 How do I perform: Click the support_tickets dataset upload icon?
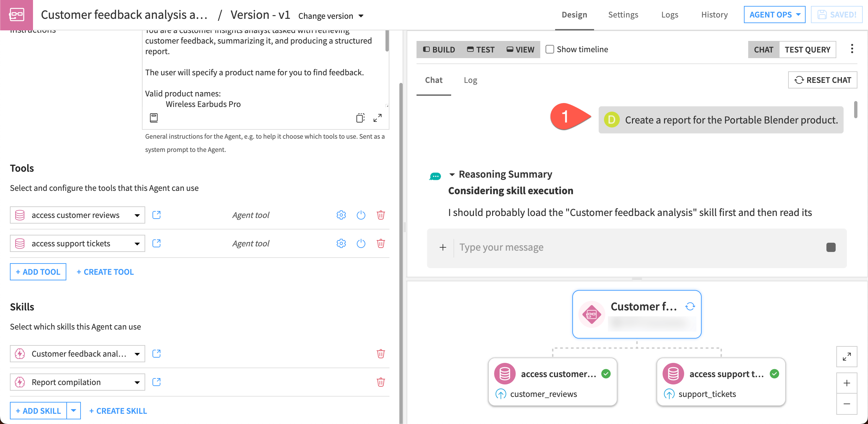point(669,394)
